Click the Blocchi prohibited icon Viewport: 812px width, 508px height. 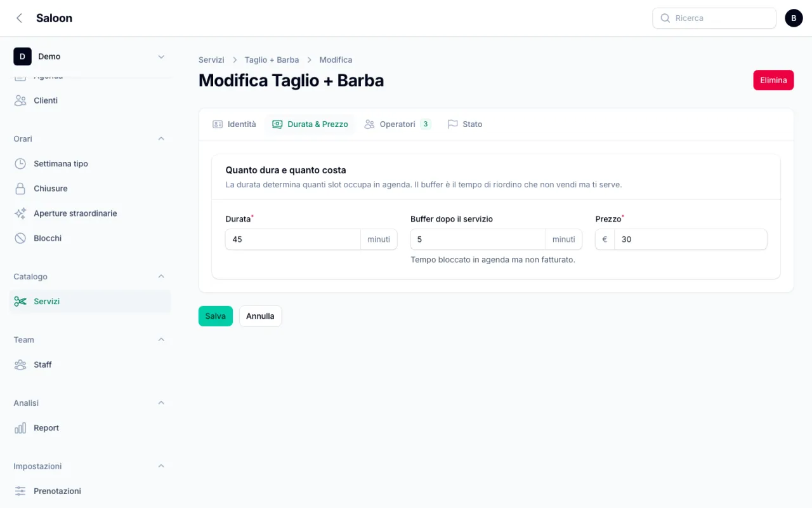click(20, 238)
